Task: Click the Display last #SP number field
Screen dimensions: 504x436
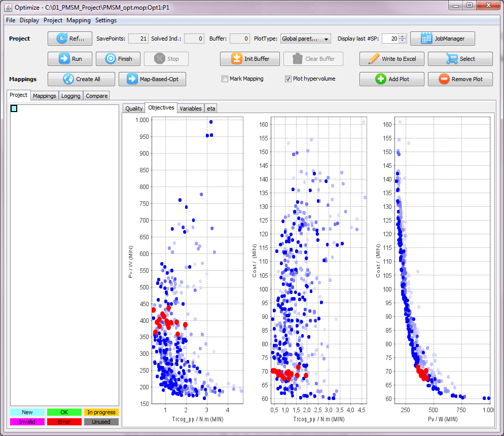Action: pos(390,39)
